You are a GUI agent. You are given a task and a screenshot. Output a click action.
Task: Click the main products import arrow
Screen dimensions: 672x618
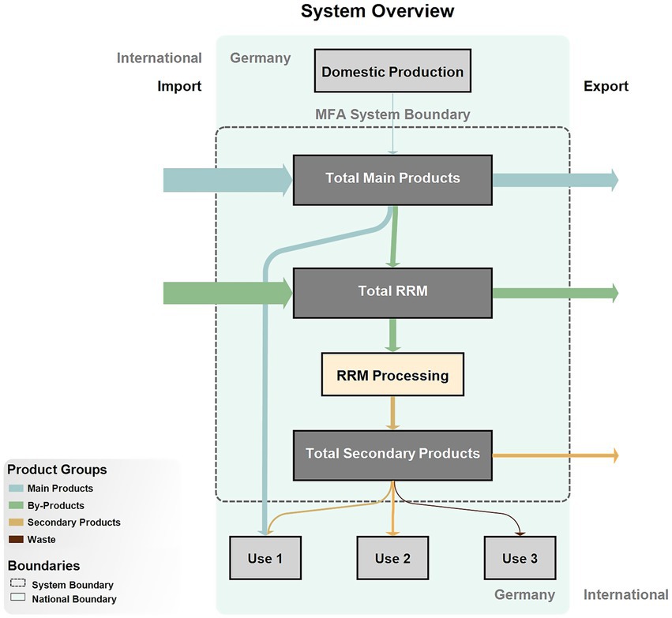point(225,180)
